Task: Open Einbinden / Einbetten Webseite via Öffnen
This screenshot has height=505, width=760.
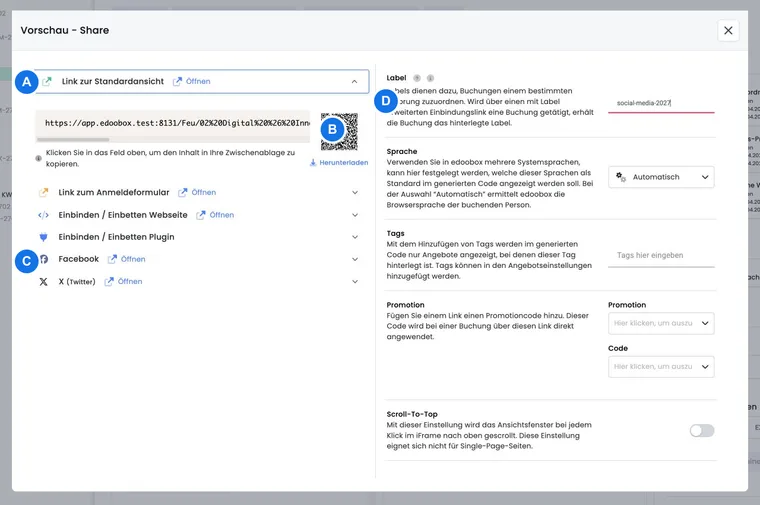Action: [x=215, y=215]
